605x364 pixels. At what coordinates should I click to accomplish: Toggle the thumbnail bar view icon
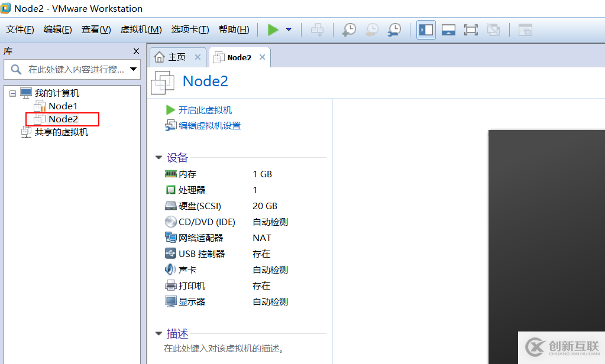click(448, 30)
